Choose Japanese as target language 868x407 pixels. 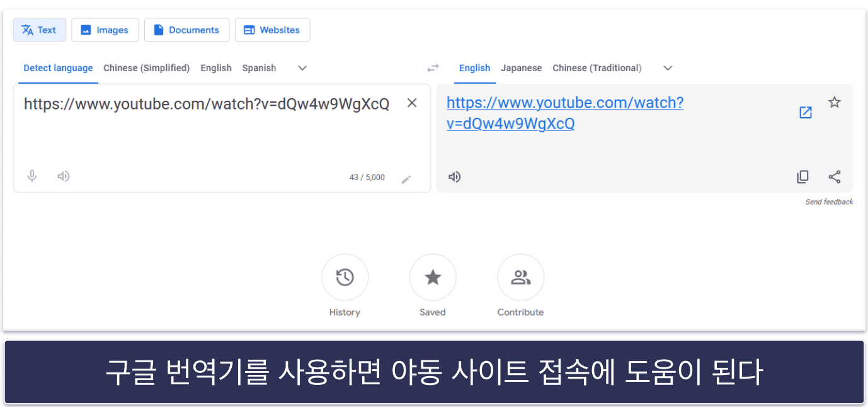(521, 68)
